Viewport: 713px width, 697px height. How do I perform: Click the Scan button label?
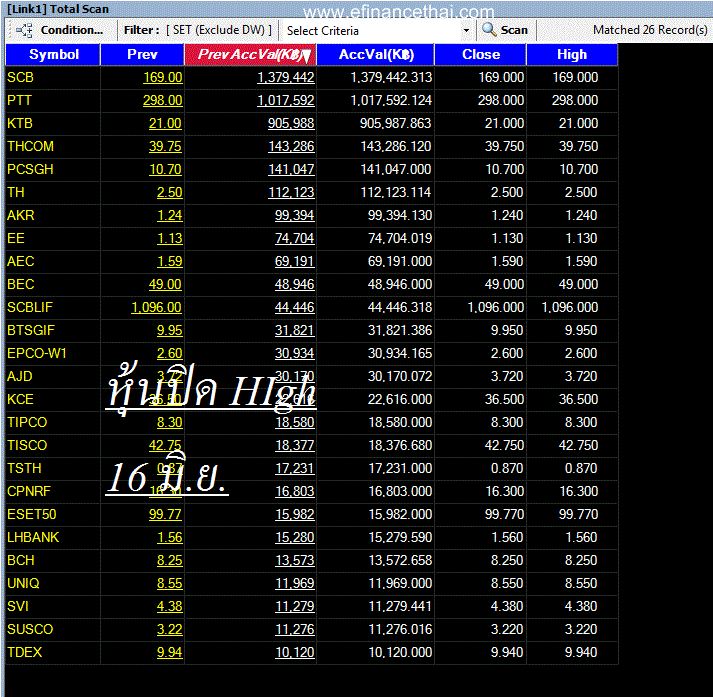514,30
